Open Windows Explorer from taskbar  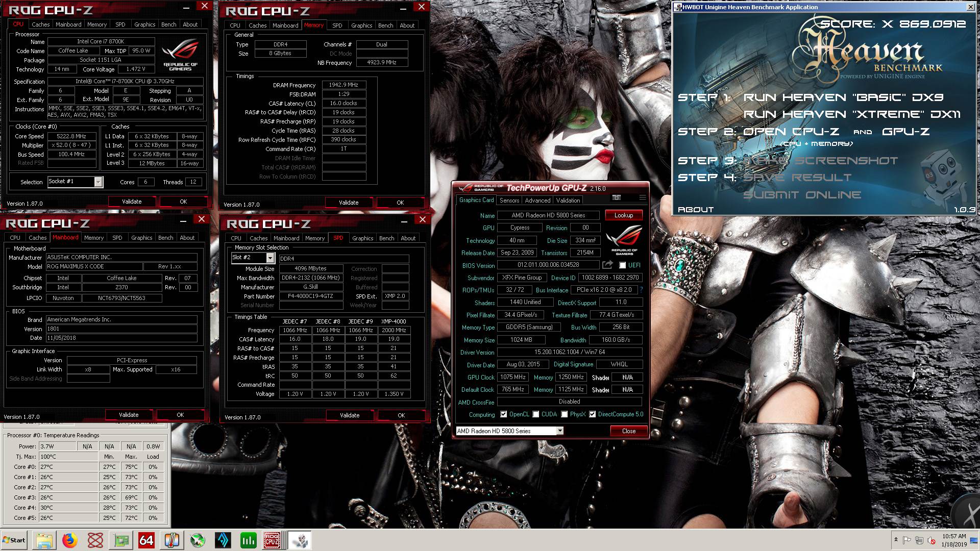(44, 540)
